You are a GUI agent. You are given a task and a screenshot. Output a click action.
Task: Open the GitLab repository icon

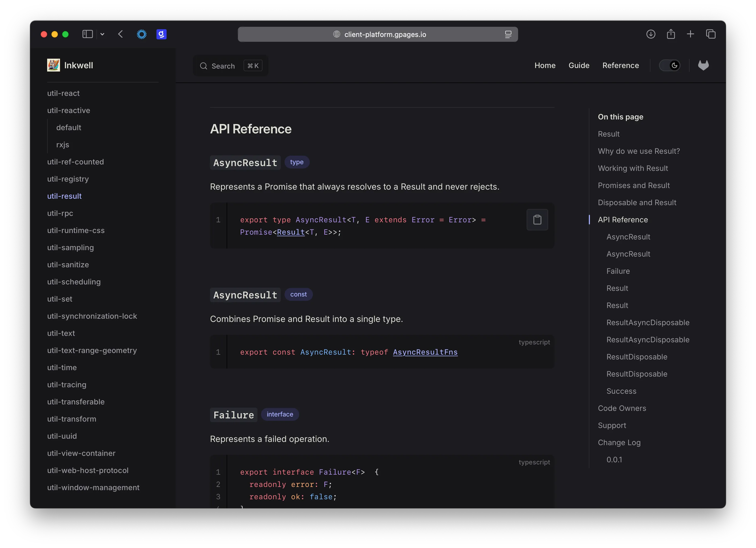pos(703,65)
